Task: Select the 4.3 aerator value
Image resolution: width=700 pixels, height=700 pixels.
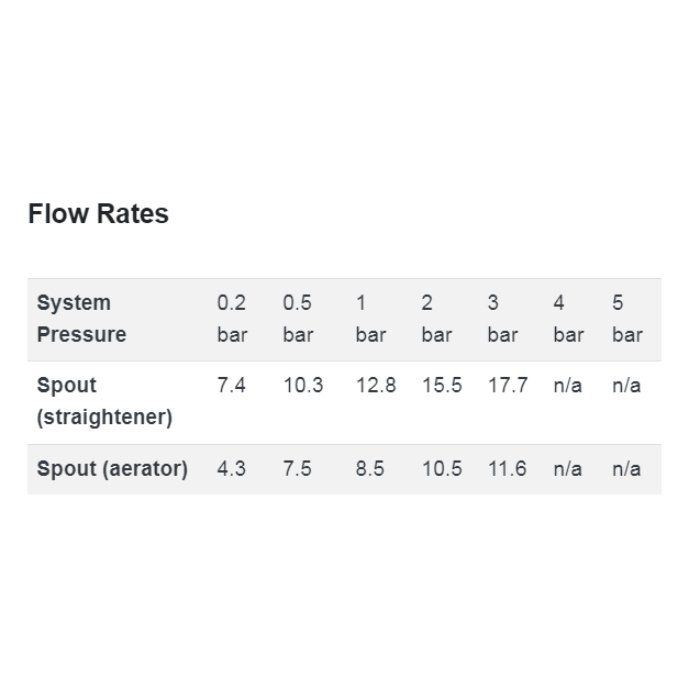Action: click(231, 469)
